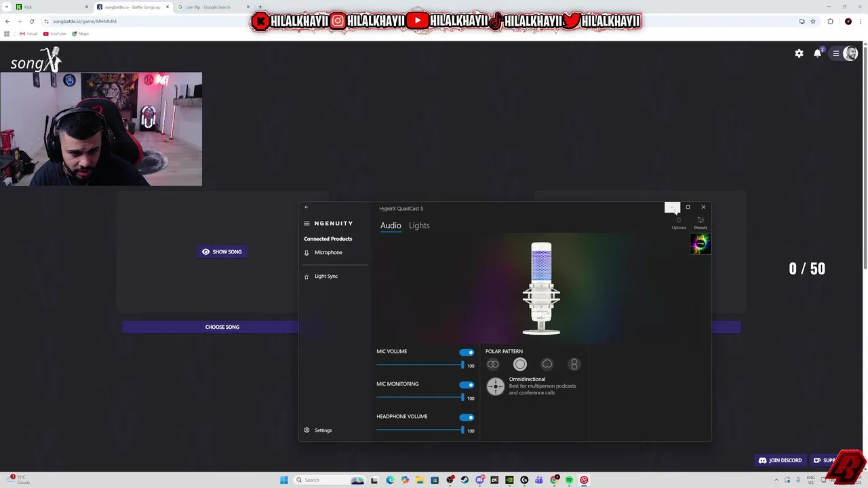Click the Show Song button
868x488 pixels.
point(222,251)
